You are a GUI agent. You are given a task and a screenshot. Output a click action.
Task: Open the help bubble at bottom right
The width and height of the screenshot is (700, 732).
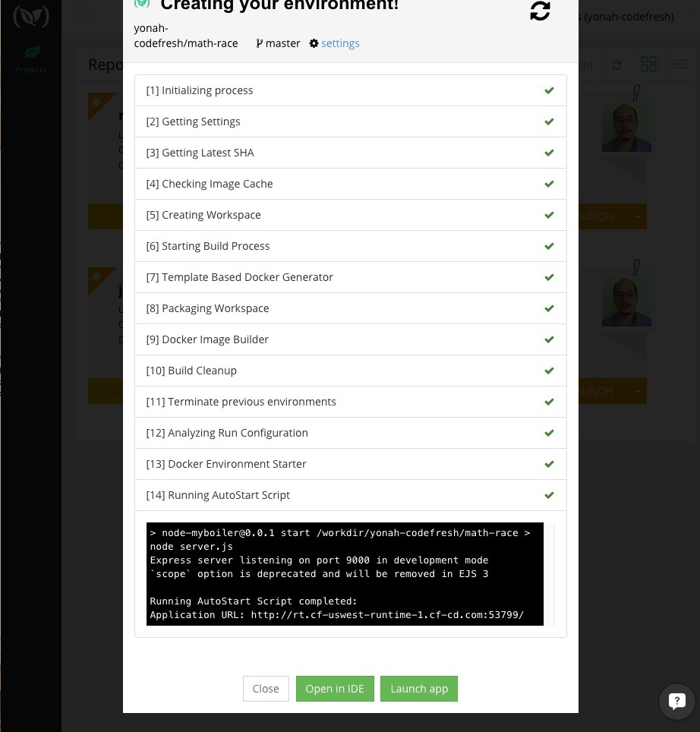click(676, 701)
